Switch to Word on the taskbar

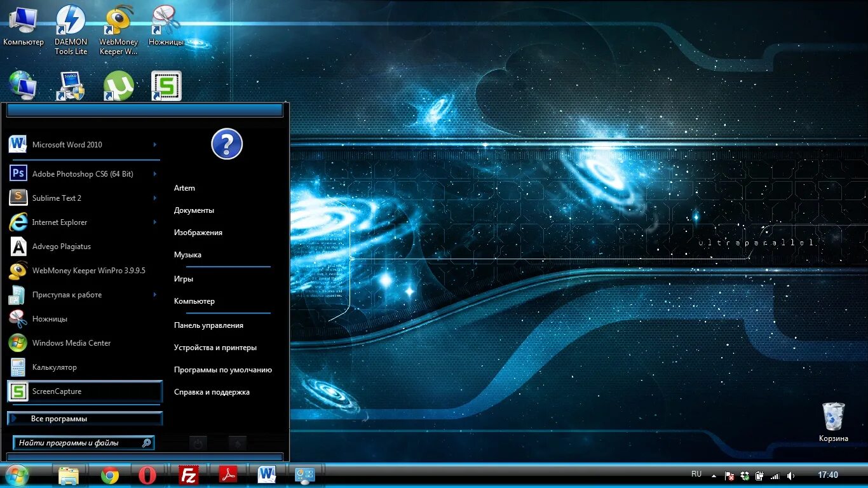click(x=267, y=475)
